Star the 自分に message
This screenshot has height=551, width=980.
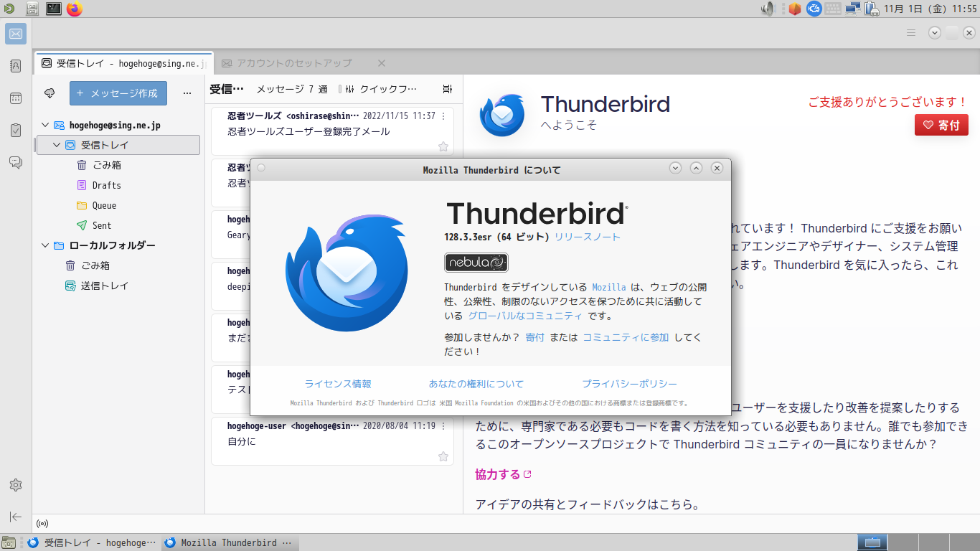pos(443,456)
